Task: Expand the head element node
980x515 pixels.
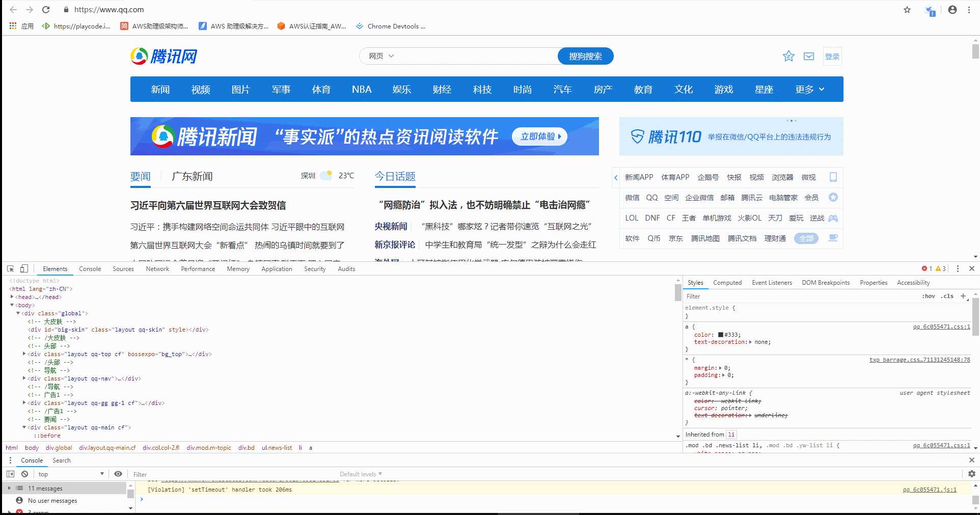Action: tap(12, 297)
